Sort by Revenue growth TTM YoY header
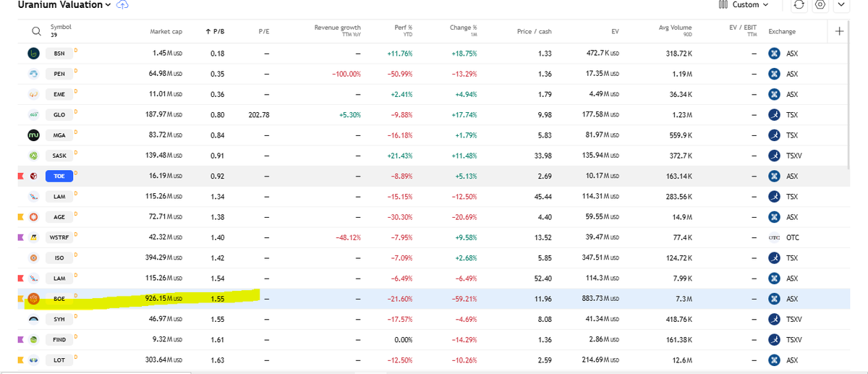Viewport: 868px width, 374px height. point(337,30)
